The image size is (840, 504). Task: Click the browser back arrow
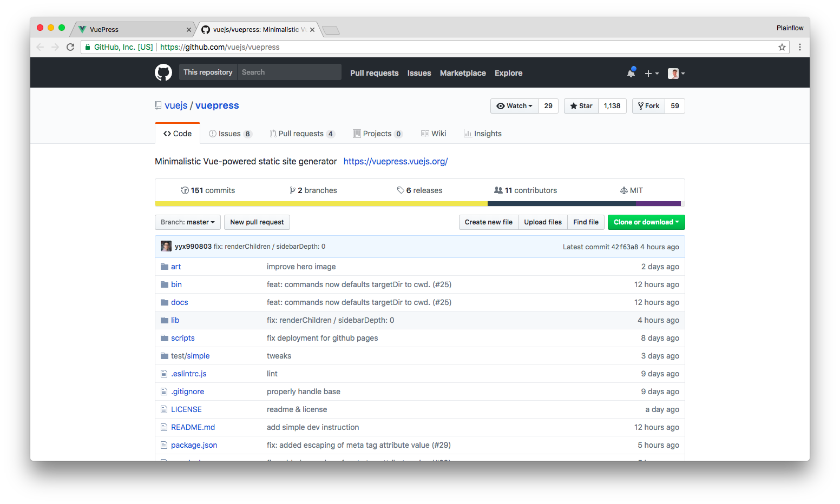click(40, 47)
